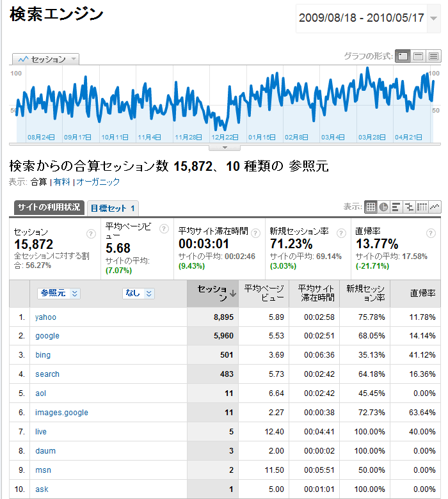448x499 pixels.
Task: Click the 04月21日 date label on graph
Action: (x=408, y=137)
